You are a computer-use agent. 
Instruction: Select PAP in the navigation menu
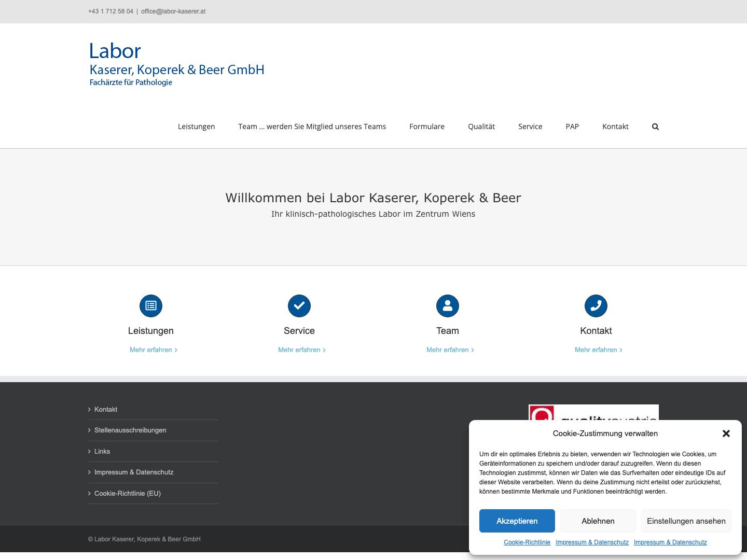pos(572,127)
